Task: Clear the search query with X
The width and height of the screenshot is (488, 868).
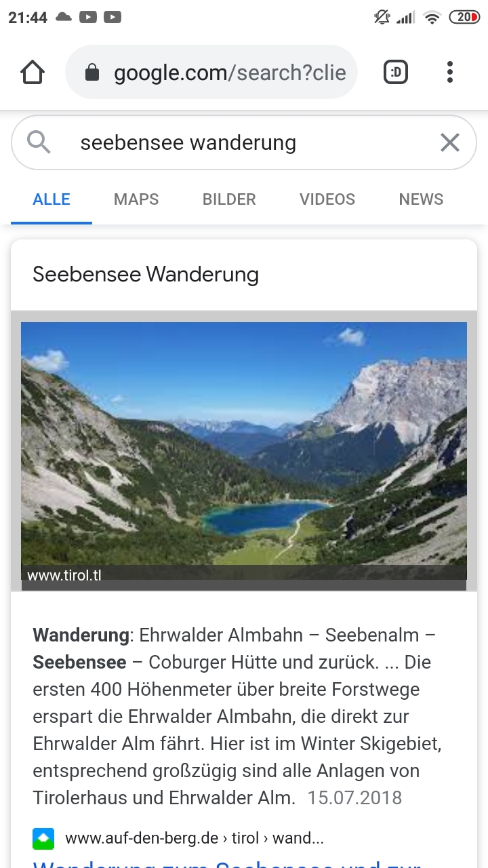Action: pyautogui.click(x=450, y=142)
